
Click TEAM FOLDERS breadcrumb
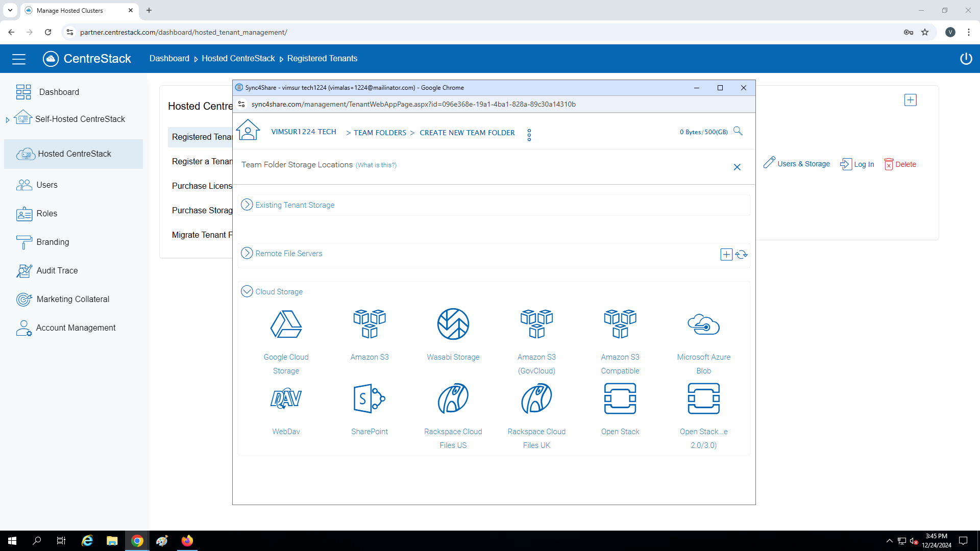coord(380,133)
